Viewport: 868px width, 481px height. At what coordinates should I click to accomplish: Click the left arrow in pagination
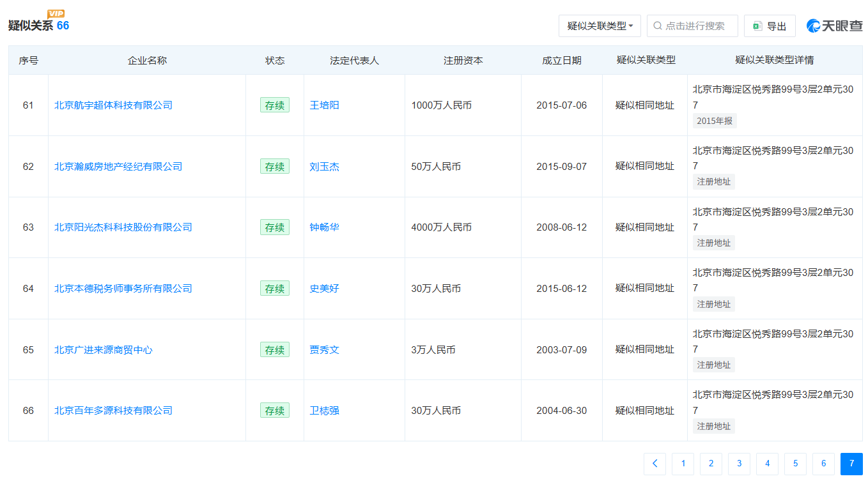pos(655,463)
